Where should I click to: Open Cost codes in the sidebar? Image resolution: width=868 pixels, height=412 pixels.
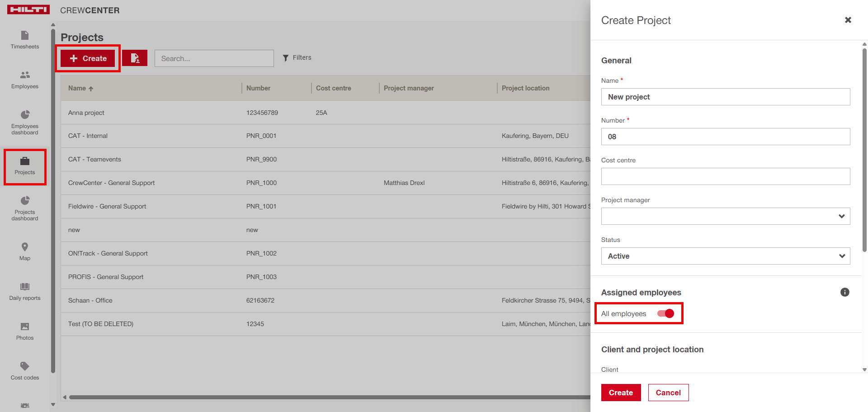[x=25, y=371]
